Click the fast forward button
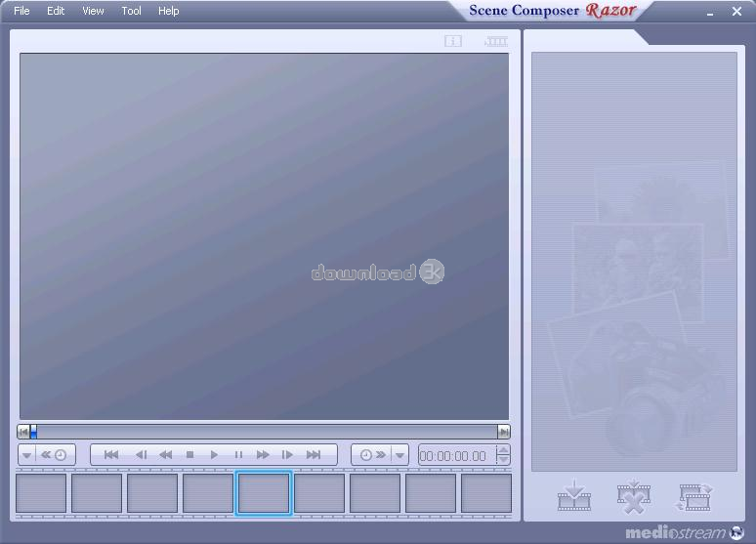Screen dimensions: 756x544 (x=263, y=455)
